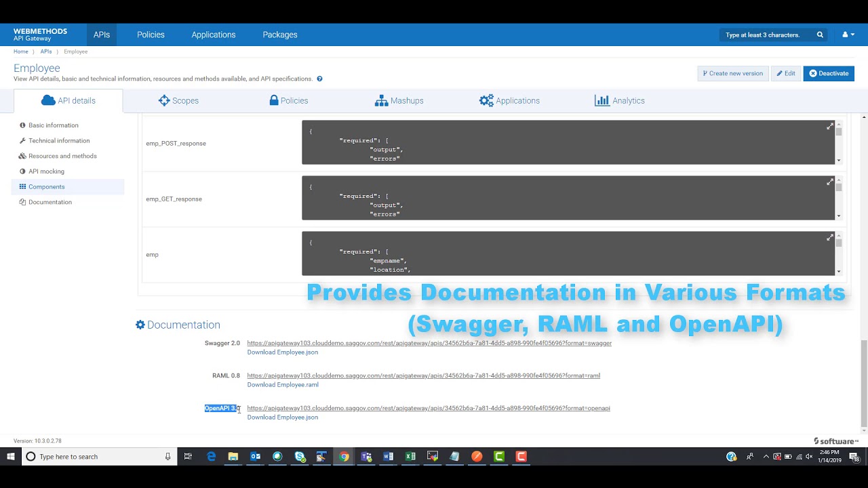Open File Explorer from taskbar
This screenshot has height=488, width=868.
233,457
